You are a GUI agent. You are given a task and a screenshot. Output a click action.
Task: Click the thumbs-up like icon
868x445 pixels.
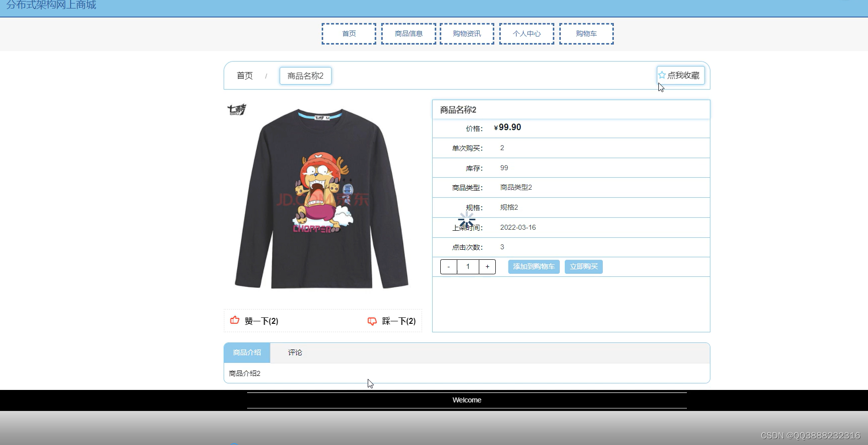click(x=235, y=320)
